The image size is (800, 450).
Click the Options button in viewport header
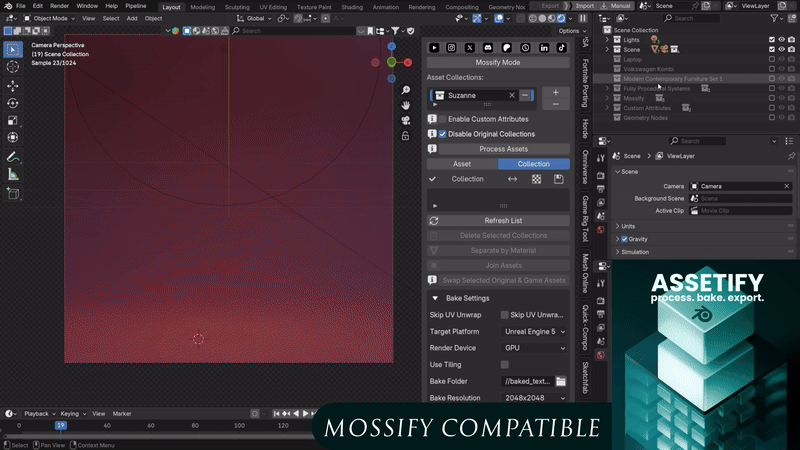(x=571, y=31)
